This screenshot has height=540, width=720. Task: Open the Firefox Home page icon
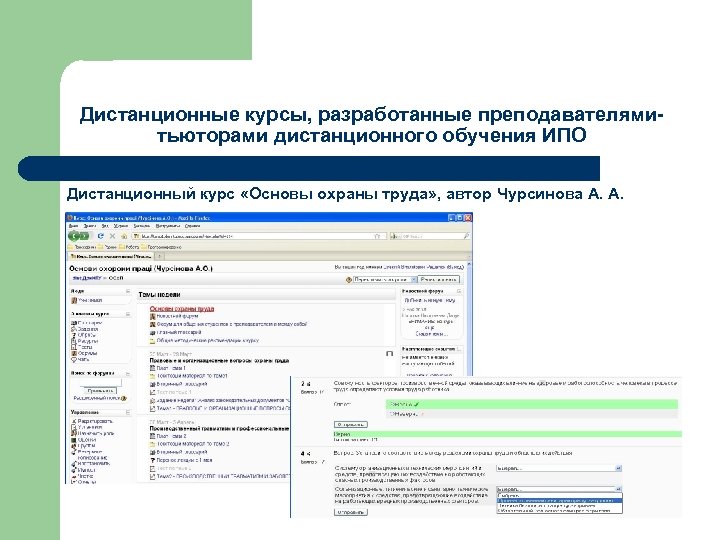tap(124, 236)
